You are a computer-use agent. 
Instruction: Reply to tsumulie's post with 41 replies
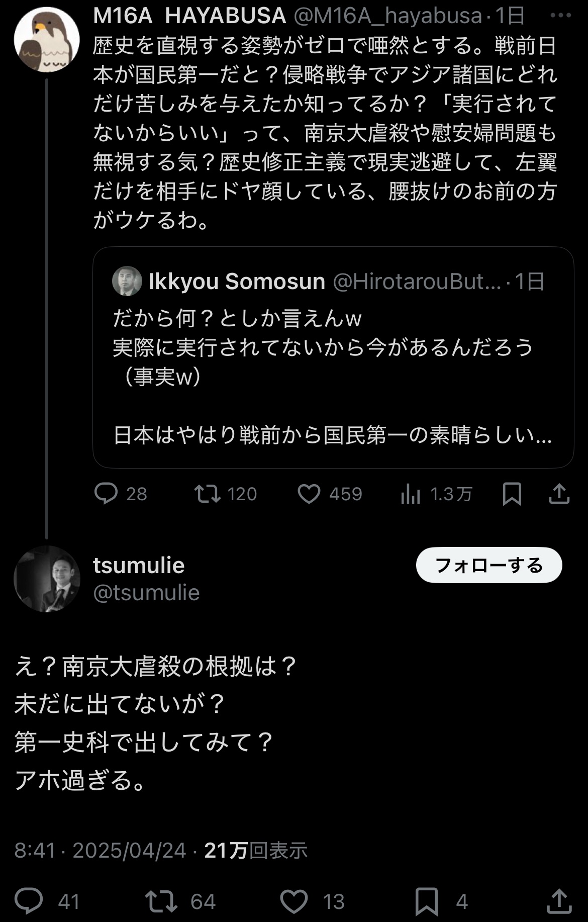point(29,901)
